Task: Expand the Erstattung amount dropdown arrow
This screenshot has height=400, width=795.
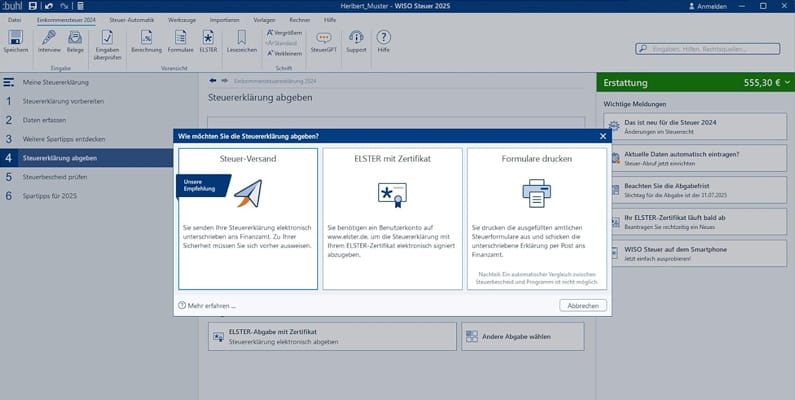Action: (x=786, y=83)
